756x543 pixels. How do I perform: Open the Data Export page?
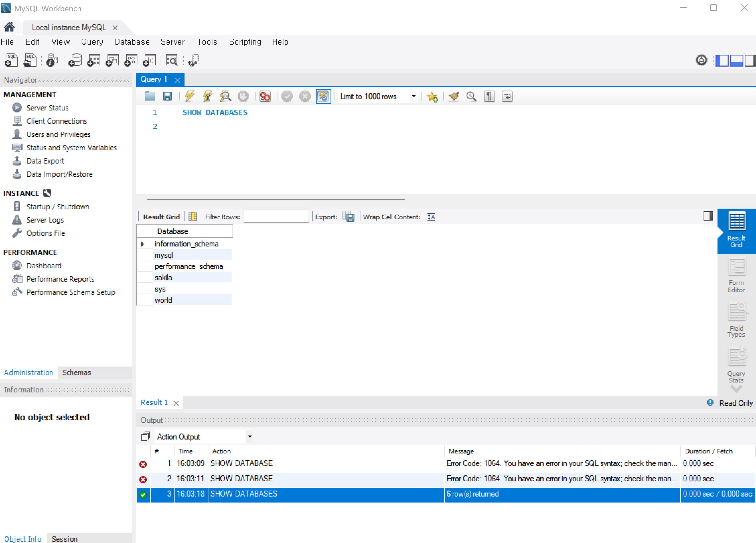click(45, 161)
